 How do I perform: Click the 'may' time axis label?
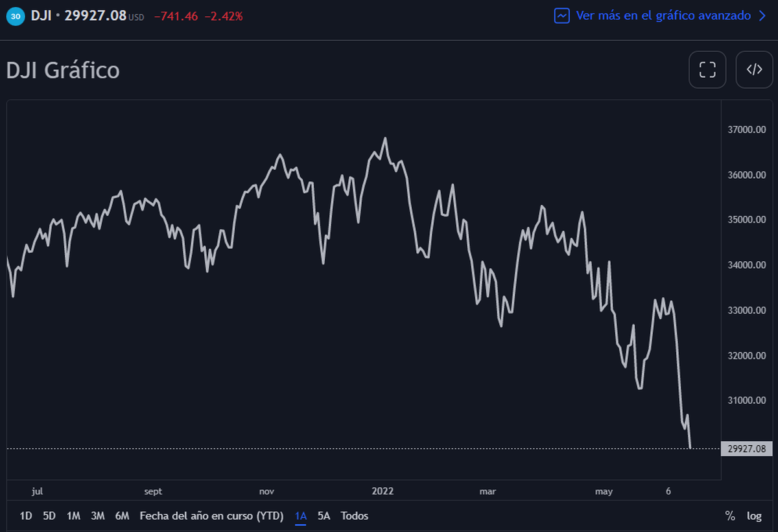click(x=604, y=492)
